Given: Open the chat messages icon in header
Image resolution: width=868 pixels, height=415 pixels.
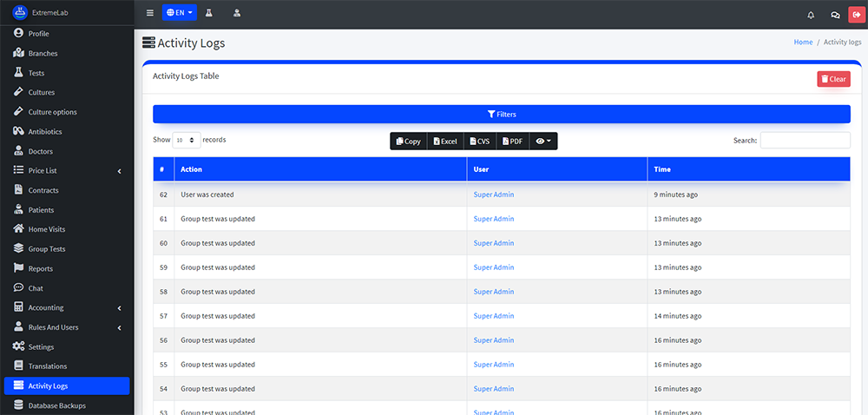Looking at the screenshot, I should (835, 15).
